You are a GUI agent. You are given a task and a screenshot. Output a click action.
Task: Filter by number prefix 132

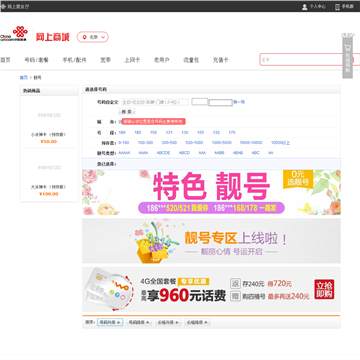pos(216,133)
